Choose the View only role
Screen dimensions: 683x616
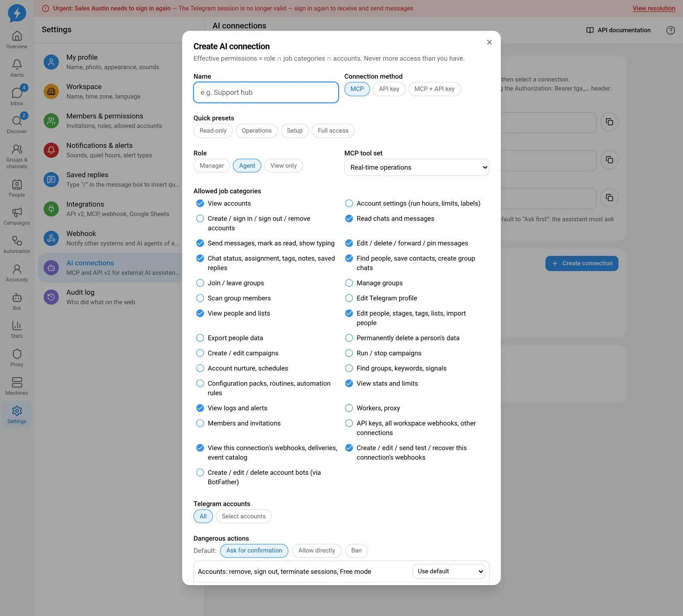point(283,166)
